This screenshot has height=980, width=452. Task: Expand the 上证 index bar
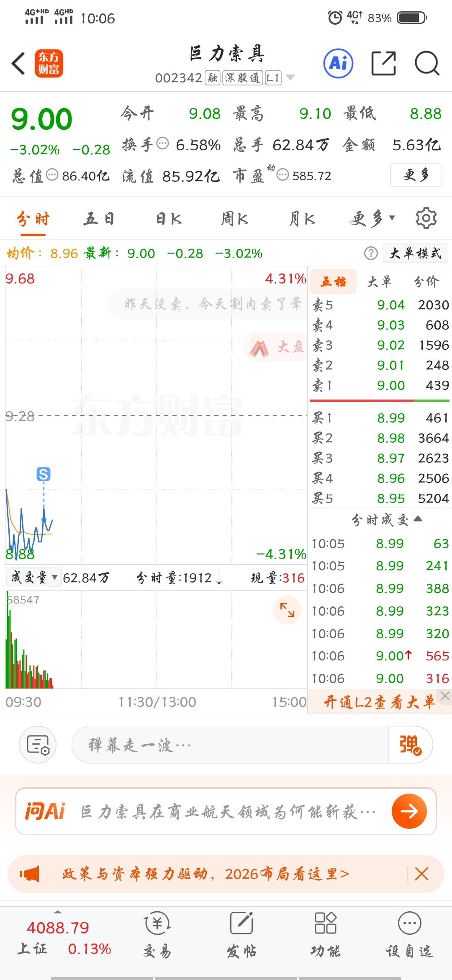pos(58,912)
